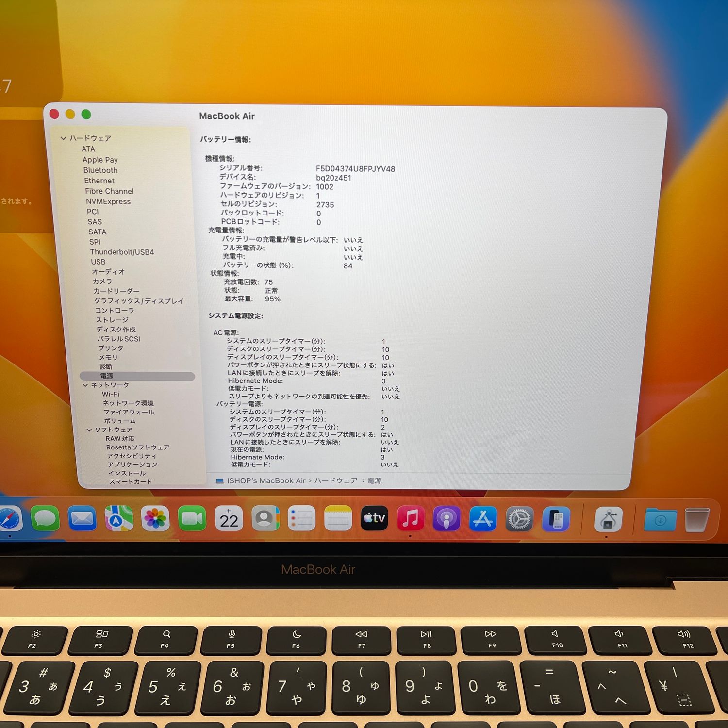Open the Podcasts app

coord(447,518)
